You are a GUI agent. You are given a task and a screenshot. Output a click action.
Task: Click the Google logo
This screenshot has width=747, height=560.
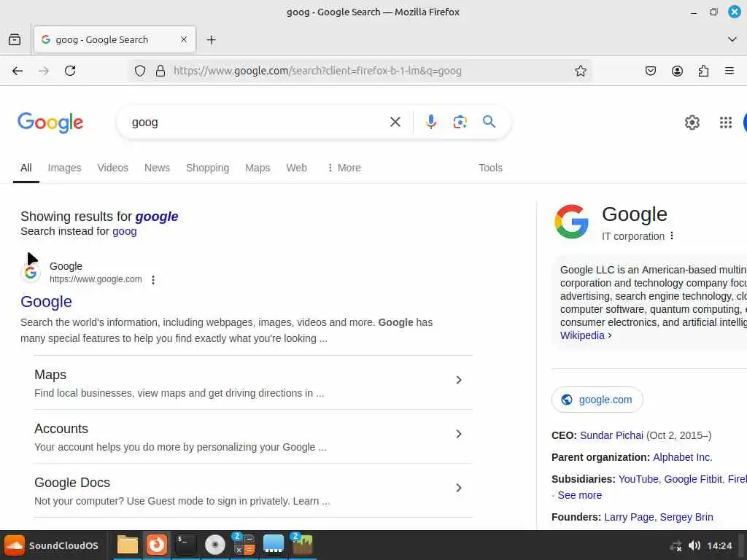pyautogui.click(x=50, y=122)
